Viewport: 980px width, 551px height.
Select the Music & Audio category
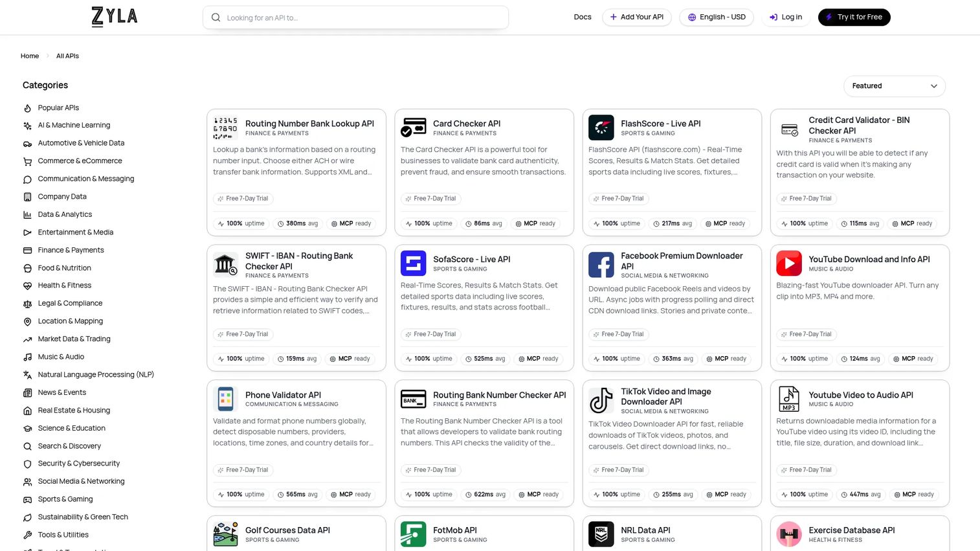coord(61,357)
